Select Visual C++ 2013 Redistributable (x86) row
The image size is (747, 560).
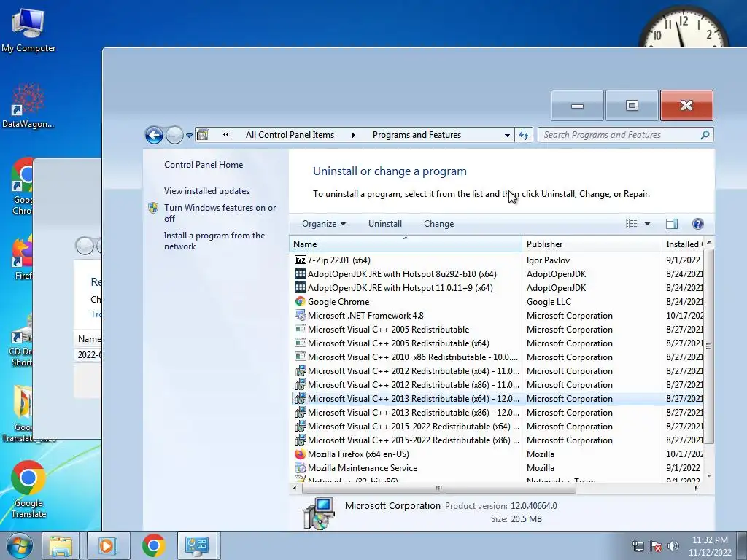point(498,413)
